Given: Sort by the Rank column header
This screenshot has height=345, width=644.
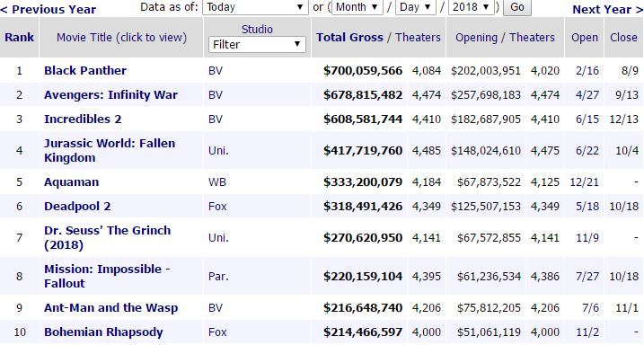Looking at the screenshot, I should (x=19, y=38).
